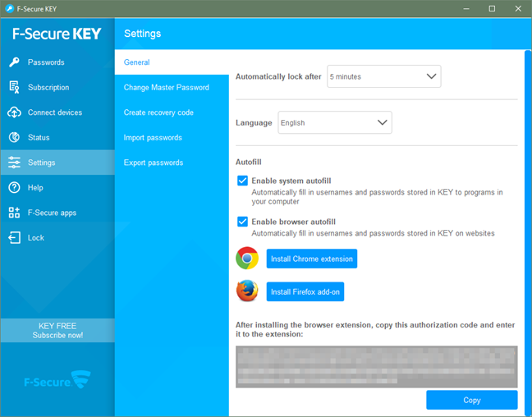Select Lock in the sidebar
The height and width of the screenshot is (417, 532).
click(57, 237)
